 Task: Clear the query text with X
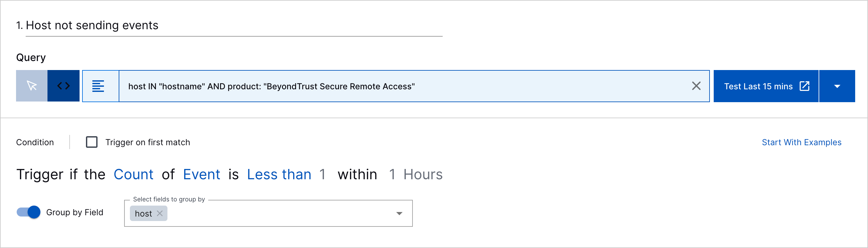pyautogui.click(x=696, y=86)
